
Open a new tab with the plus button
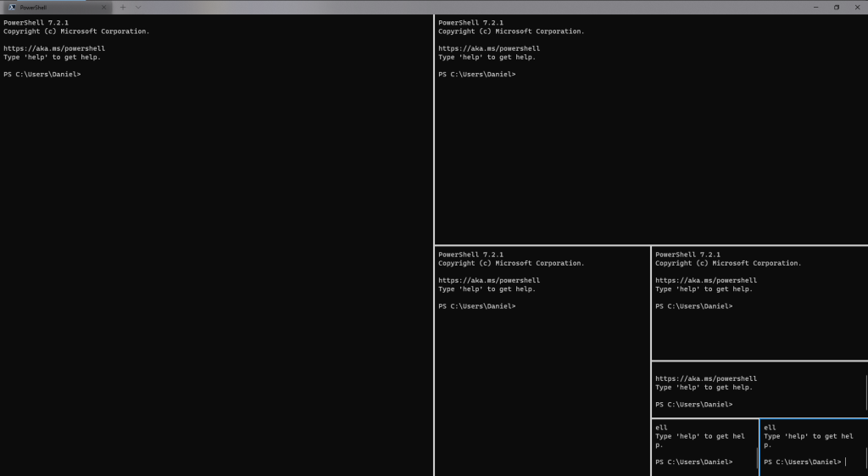pos(123,7)
